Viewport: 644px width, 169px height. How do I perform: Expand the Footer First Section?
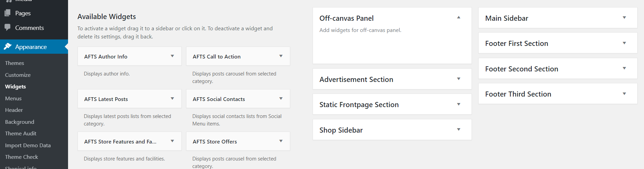pyautogui.click(x=624, y=43)
